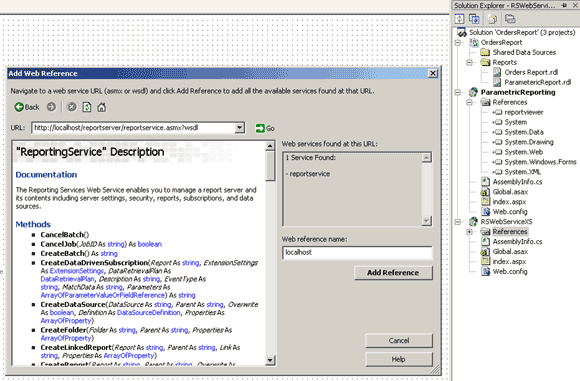
Task: Collapse the RSWebServiceXS project node
Action: [458, 222]
